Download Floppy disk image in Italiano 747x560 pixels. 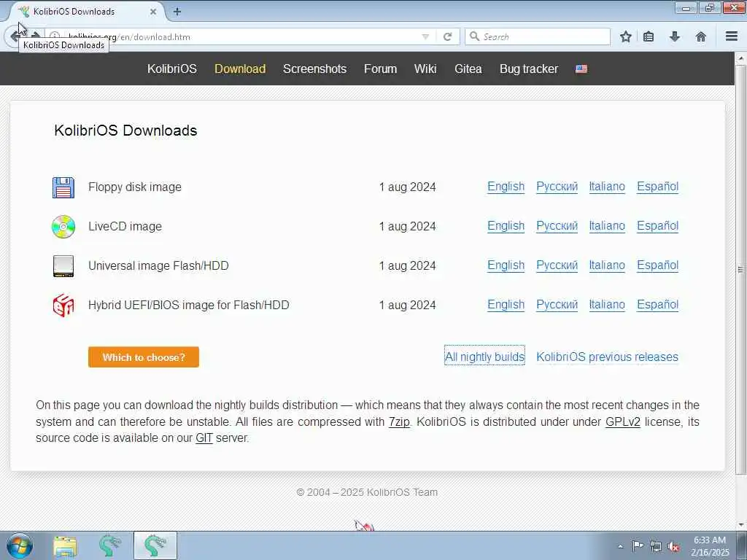pos(607,187)
